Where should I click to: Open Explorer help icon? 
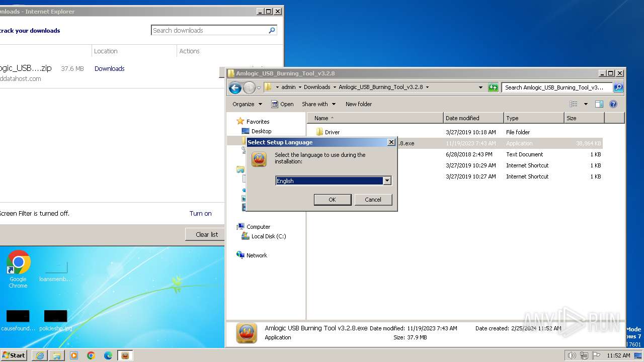pyautogui.click(x=613, y=104)
